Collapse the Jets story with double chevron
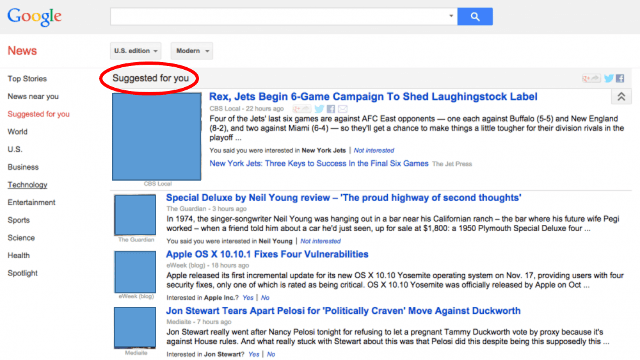This screenshot has height=360, width=640. click(x=621, y=97)
